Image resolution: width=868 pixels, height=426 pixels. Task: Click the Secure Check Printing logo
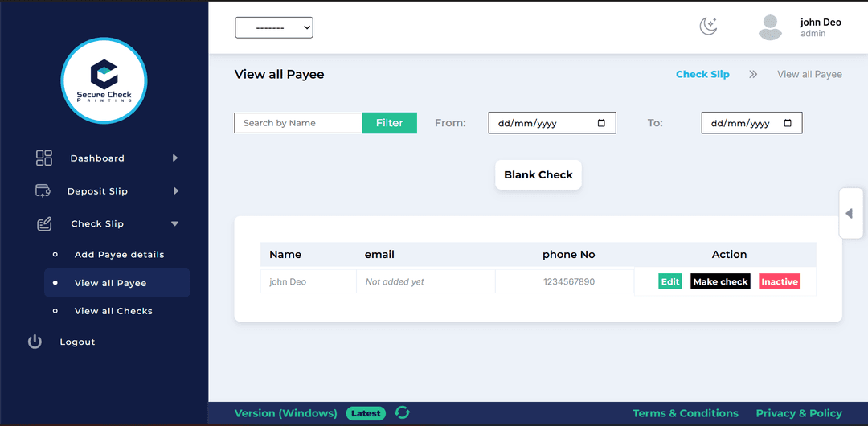coord(104,81)
